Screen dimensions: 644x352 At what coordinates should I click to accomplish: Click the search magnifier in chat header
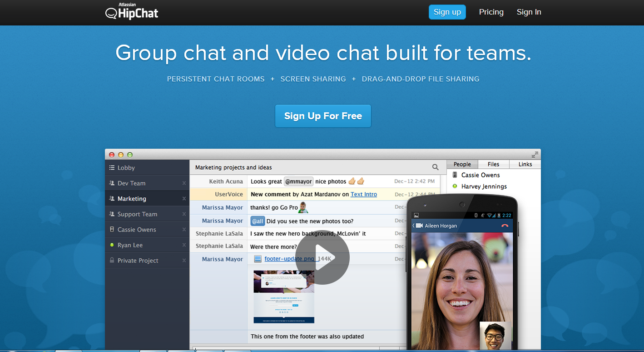pos(435,167)
